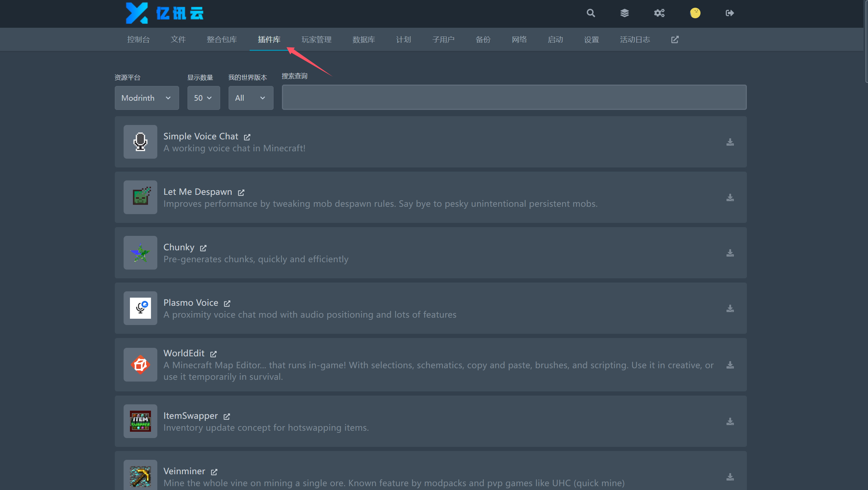Click Let Me Despawn zombie thumbnail
The width and height of the screenshot is (868, 490).
coord(140,197)
